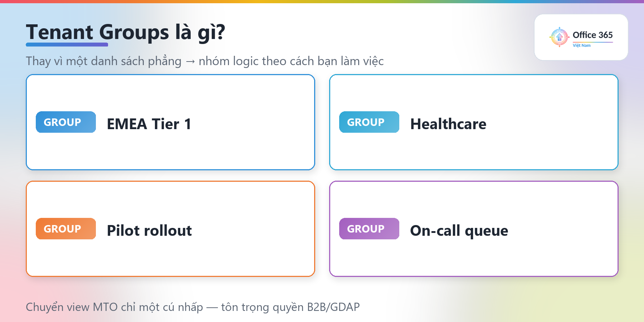Click the footer text mentioning B2B/GDAP
The height and width of the screenshot is (322, 644).
pyautogui.click(x=193, y=307)
